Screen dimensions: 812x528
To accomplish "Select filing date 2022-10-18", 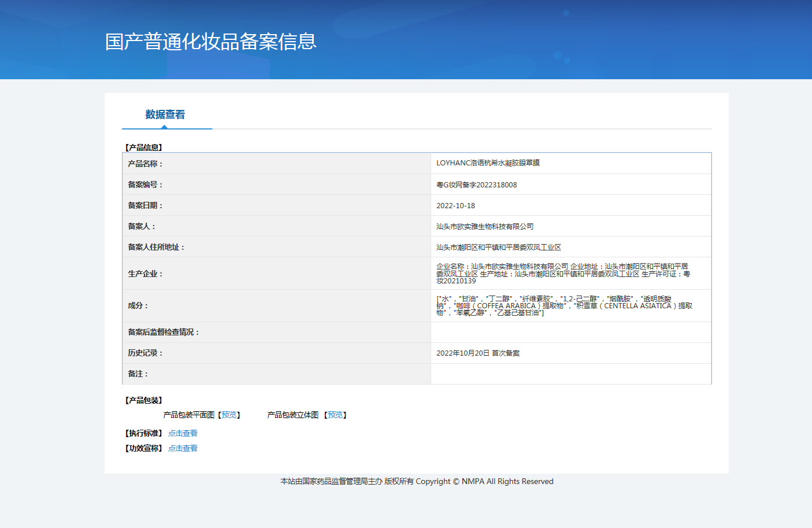I will tap(455, 206).
